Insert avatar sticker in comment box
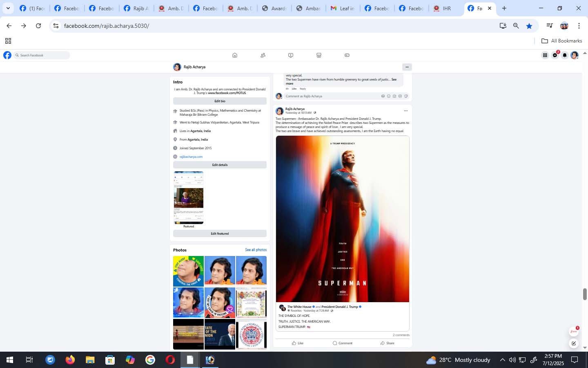The image size is (588, 368). pyautogui.click(x=383, y=96)
